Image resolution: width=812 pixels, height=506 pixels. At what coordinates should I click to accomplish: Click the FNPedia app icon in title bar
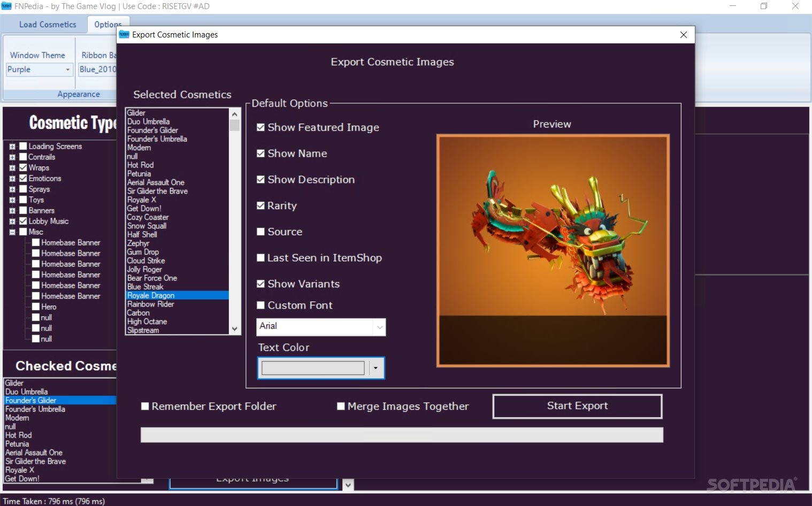(6, 6)
